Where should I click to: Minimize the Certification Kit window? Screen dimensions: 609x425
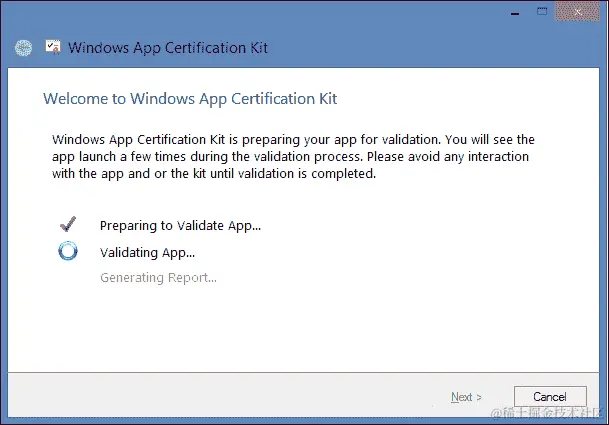[515, 13]
